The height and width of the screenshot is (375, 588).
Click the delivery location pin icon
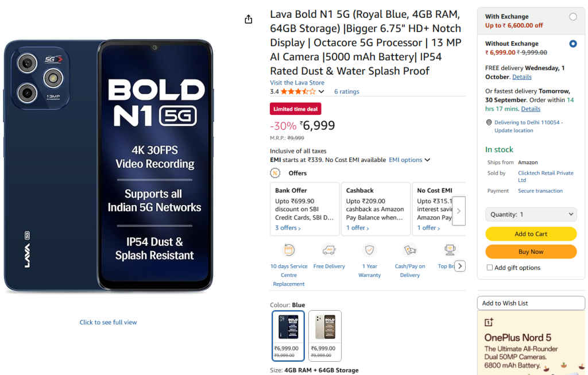pos(489,122)
